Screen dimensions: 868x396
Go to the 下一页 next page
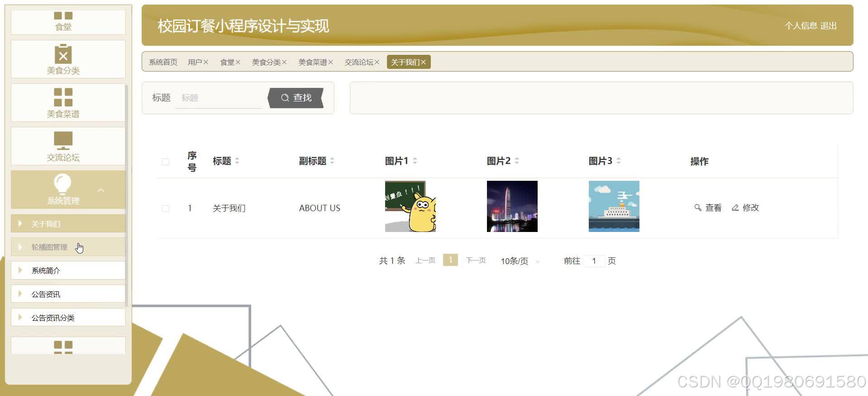pos(476,261)
